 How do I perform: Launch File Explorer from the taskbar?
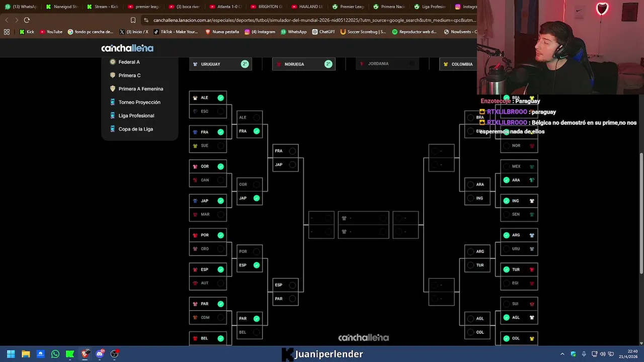coord(26,354)
